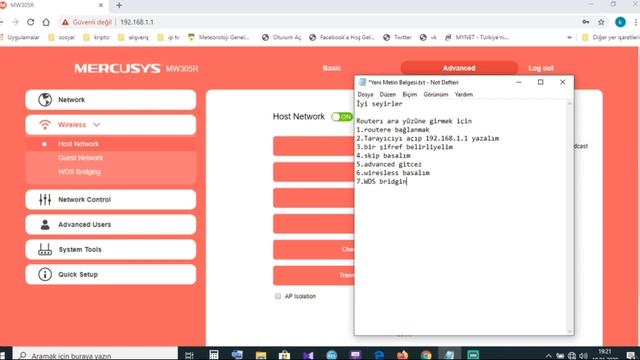Open the ip tv bookmark folder

click(x=169, y=37)
